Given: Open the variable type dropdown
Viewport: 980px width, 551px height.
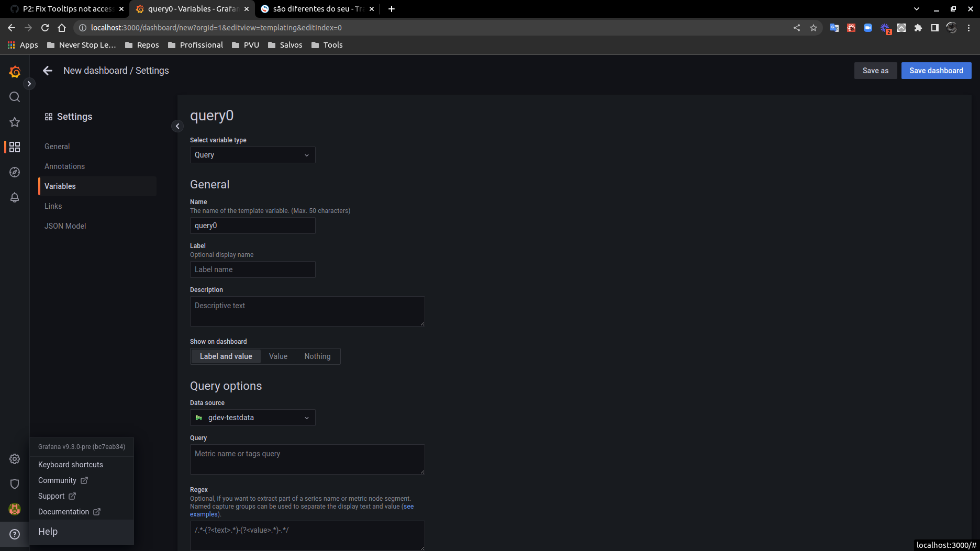Looking at the screenshot, I should click(252, 155).
